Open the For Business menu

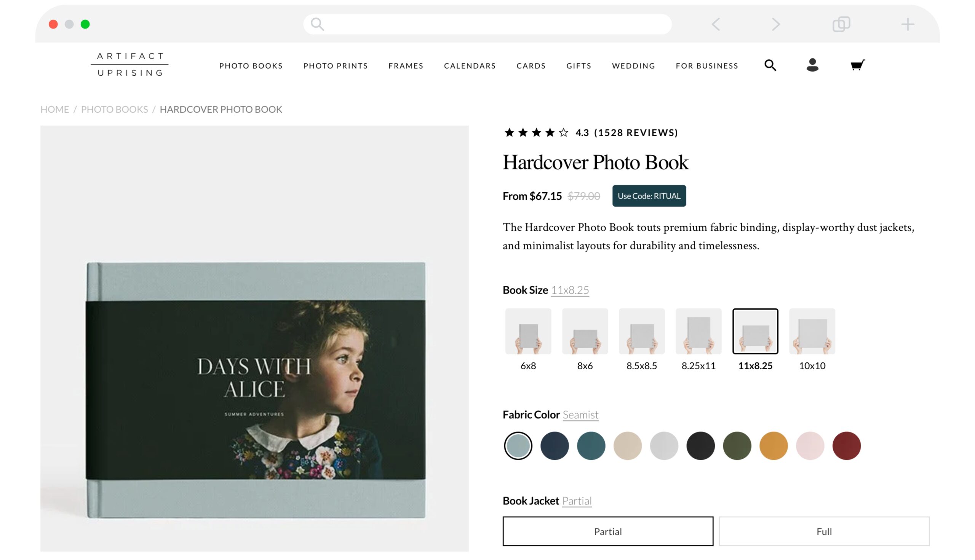pos(707,66)
